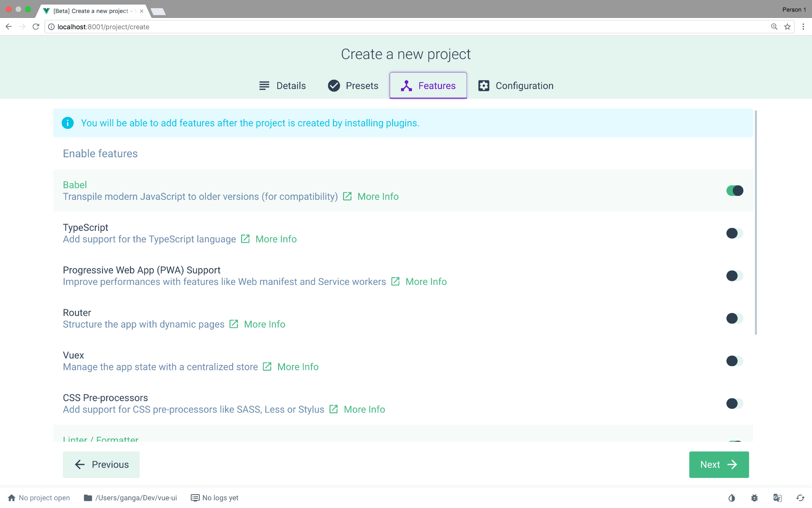Click the Enable features heading
Image resolution: width=812 pixels, height=508 pixels.
click(x=100, y=154)
